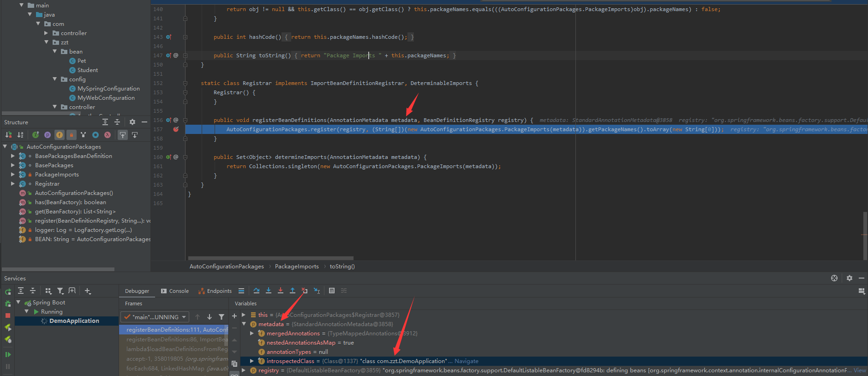Select AutoConfigurationPackages breadcrumb
This screenshot has width=868, height=376.
tap(227, 267)
